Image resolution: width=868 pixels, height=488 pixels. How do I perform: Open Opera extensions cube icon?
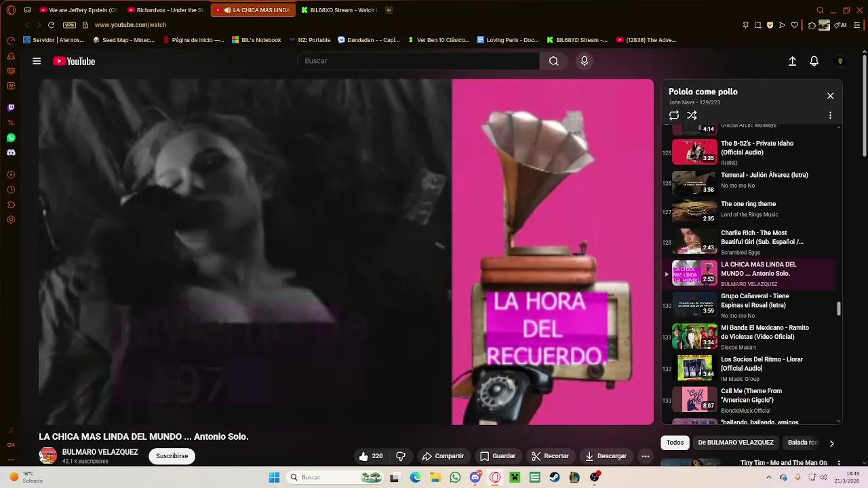click(x=812, y=25)
